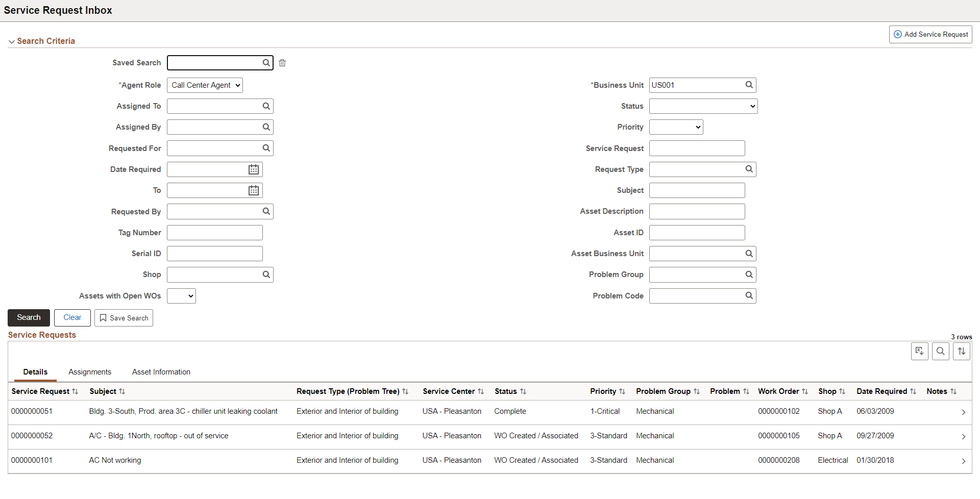Click the Save Search button
980x499 pixels.
point(124,318)
